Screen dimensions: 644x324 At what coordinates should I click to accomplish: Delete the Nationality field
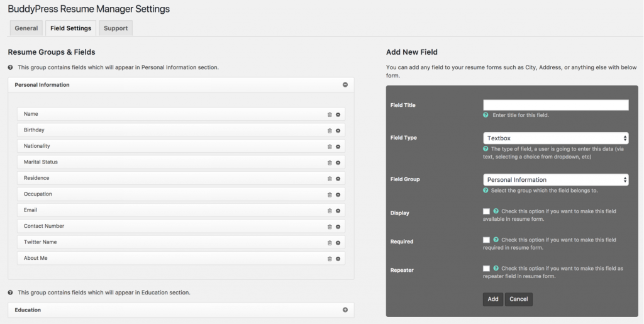[330, 147]
